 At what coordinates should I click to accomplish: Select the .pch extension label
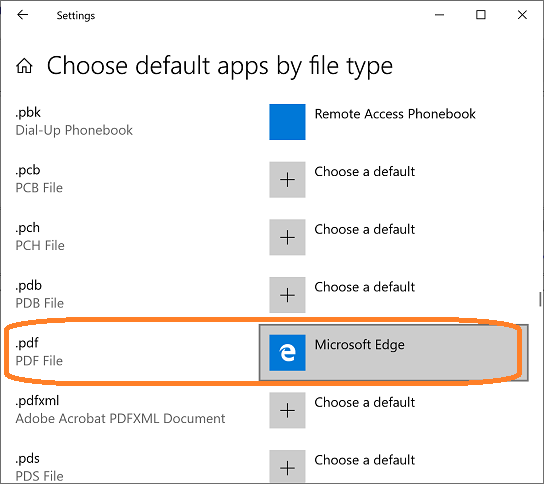point(27,228)
